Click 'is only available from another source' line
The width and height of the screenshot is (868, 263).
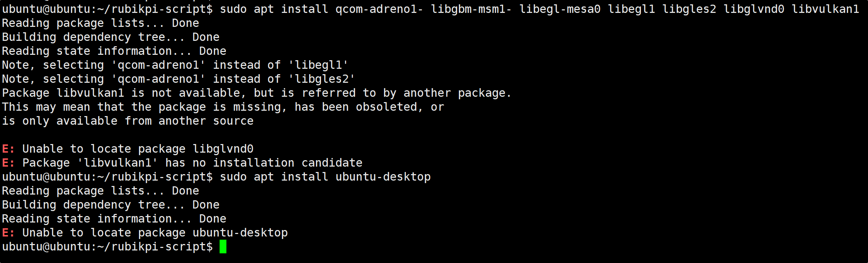128,121
